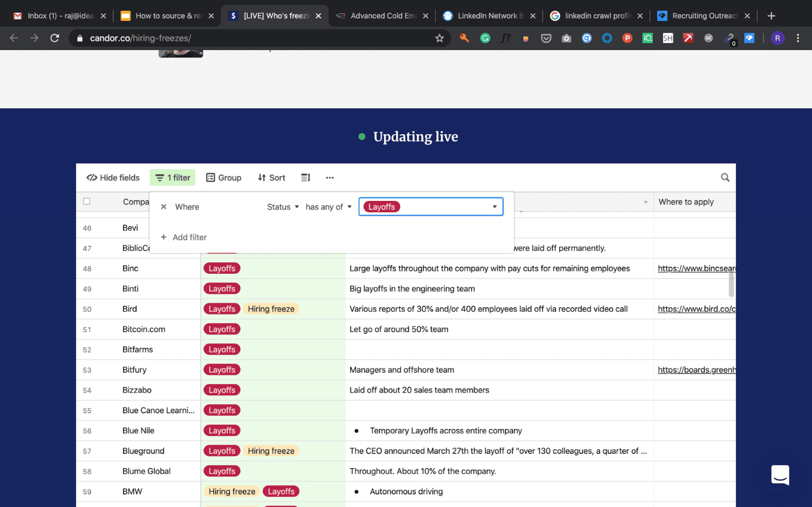Open the Grammarly extension icon
Image resolution: width=812 pixels, height=507 pixels.
tap(485, 38)
